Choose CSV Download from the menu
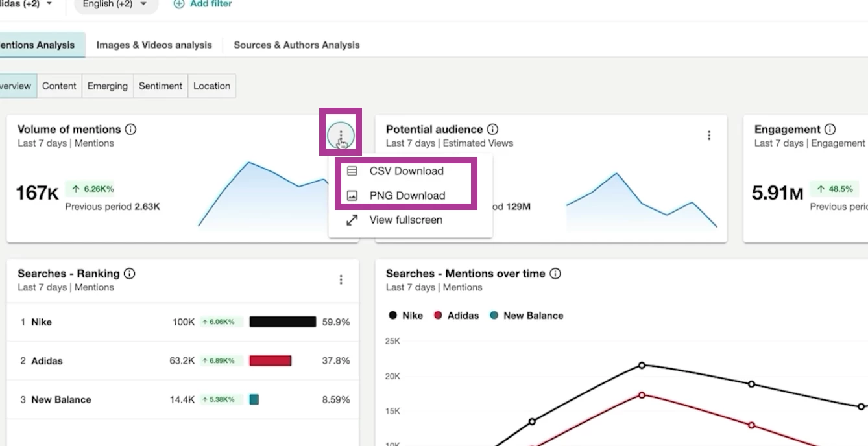The image size is (868, 446). (407, 171)
